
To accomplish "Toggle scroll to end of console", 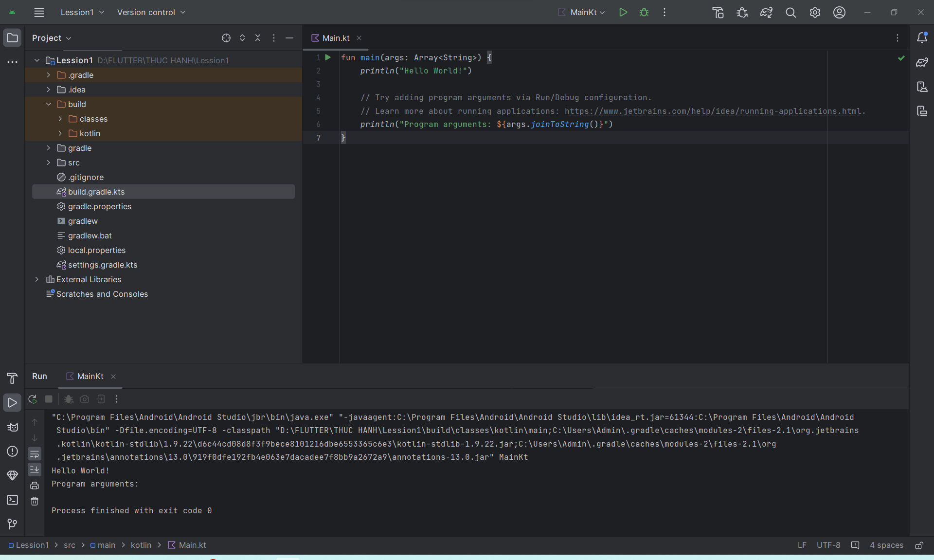I will pyautogui.click(x=35, y=470).
